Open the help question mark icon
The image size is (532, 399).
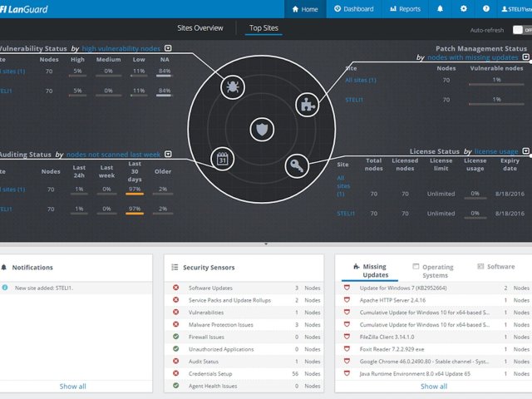tap(486, 9)
